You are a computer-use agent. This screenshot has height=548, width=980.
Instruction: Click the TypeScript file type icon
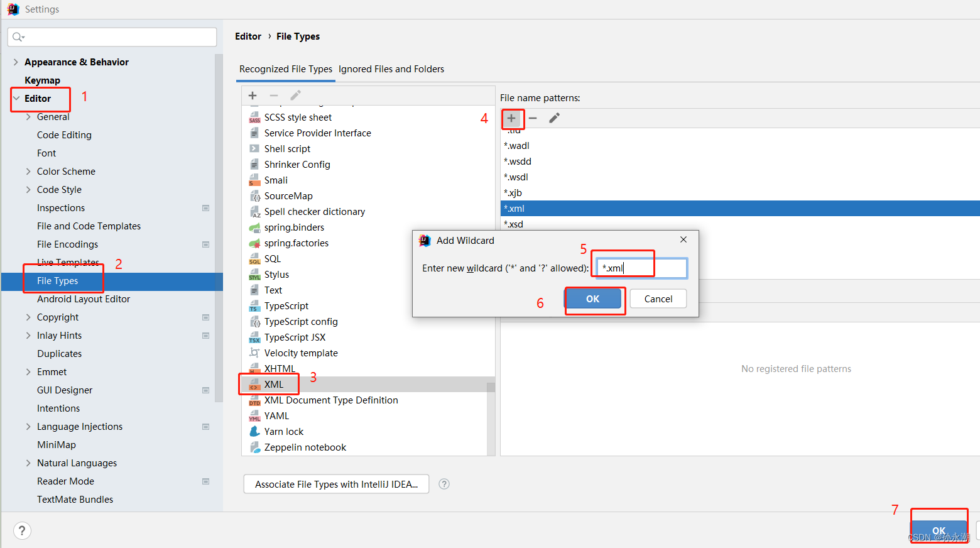254,306
